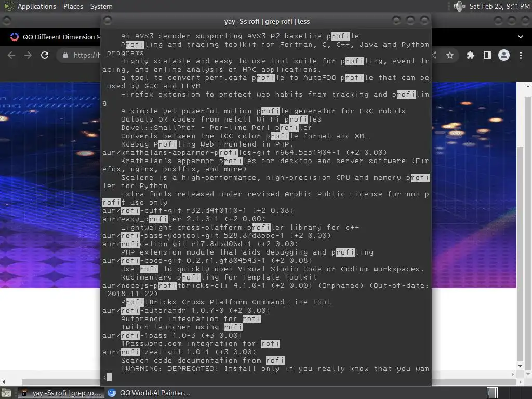Click the browser vertical scrollbar up arrow

(528, 86)
